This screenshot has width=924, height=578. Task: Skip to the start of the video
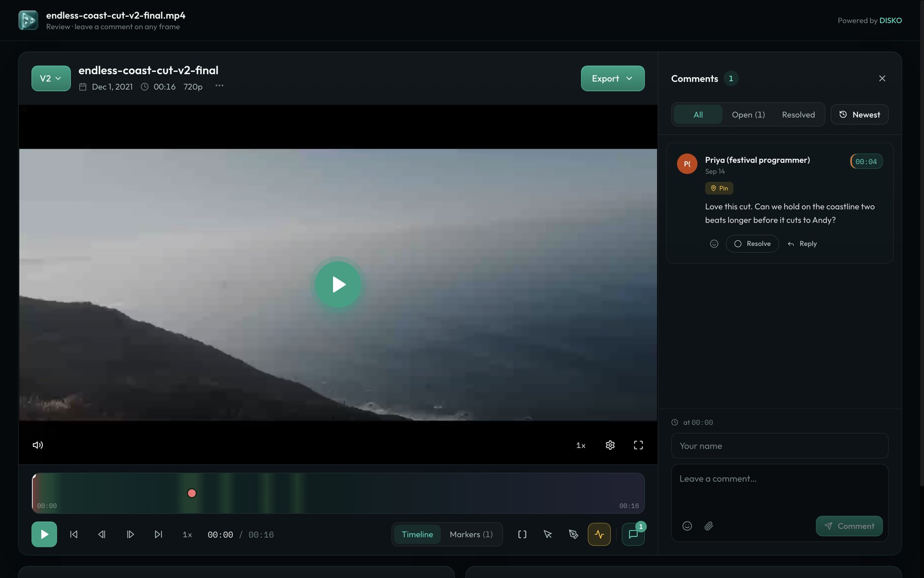coord(74,534)
